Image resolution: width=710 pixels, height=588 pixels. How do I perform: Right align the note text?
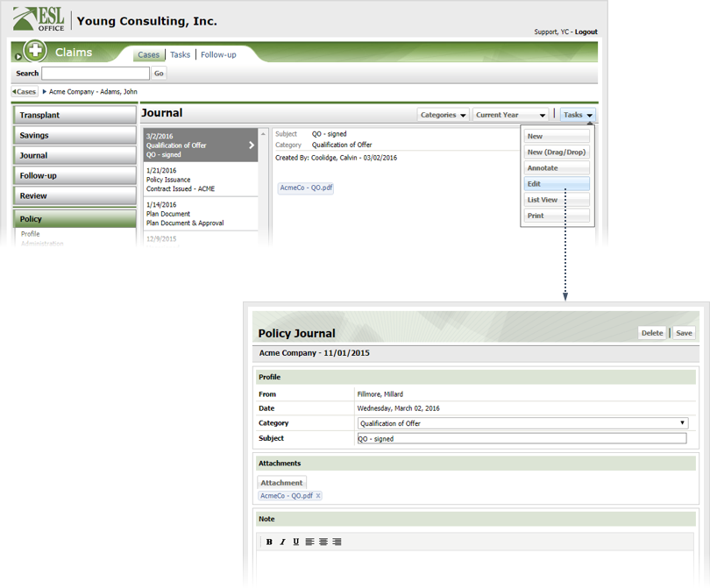click(x=337, y=542)
